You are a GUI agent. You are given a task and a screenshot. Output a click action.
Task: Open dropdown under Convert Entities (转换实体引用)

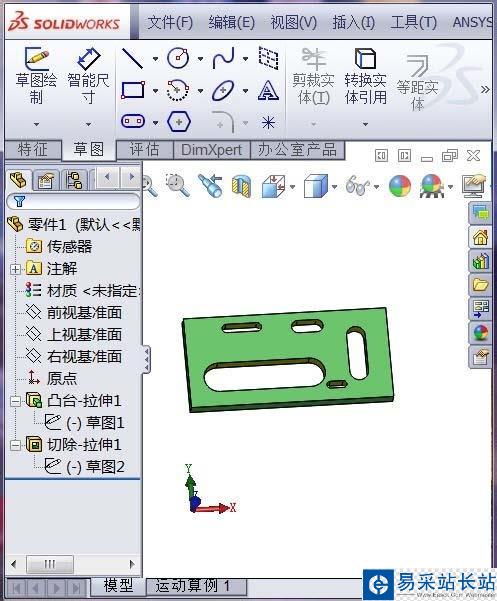366,124
